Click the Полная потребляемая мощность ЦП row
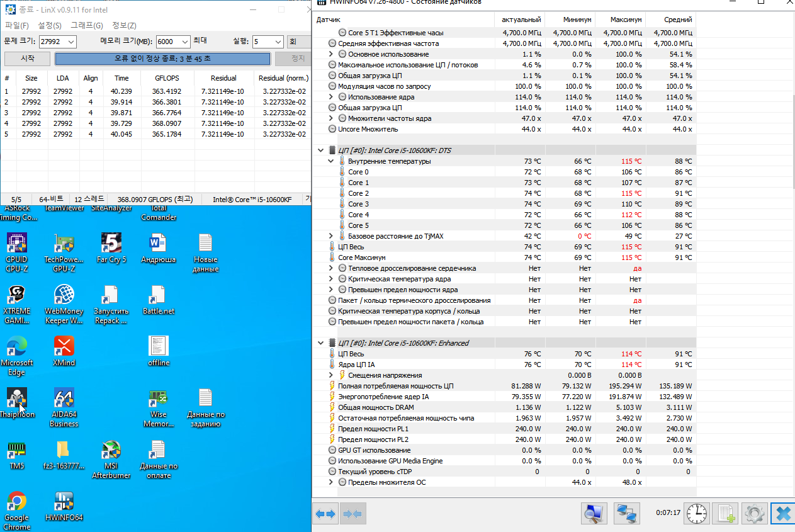This screenshot has width=795, height=532. (504, 386)
